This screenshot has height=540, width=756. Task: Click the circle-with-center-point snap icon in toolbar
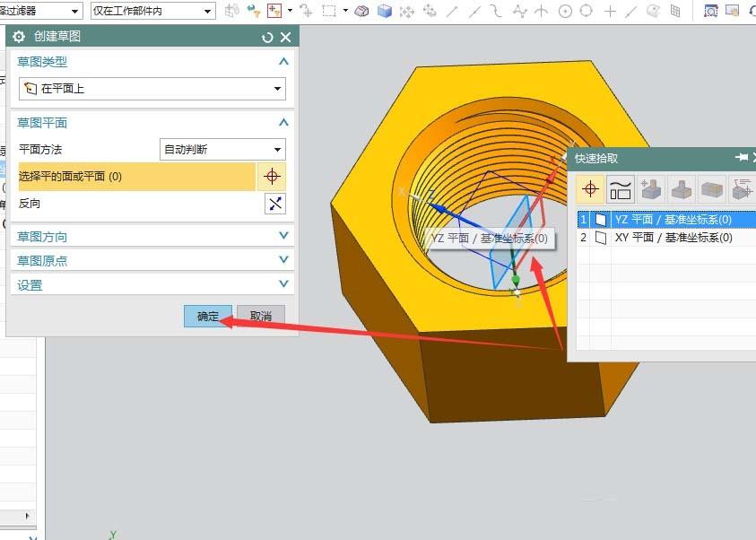point(565,11)
